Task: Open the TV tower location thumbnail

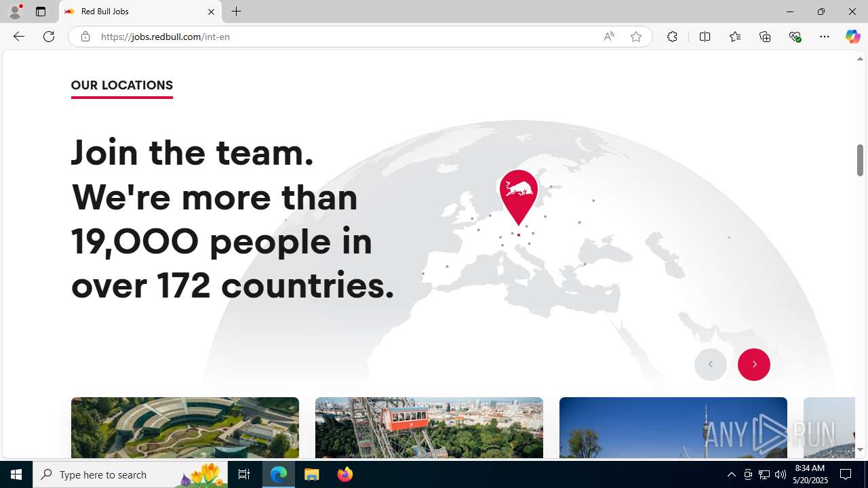Action: coord(673,428)
